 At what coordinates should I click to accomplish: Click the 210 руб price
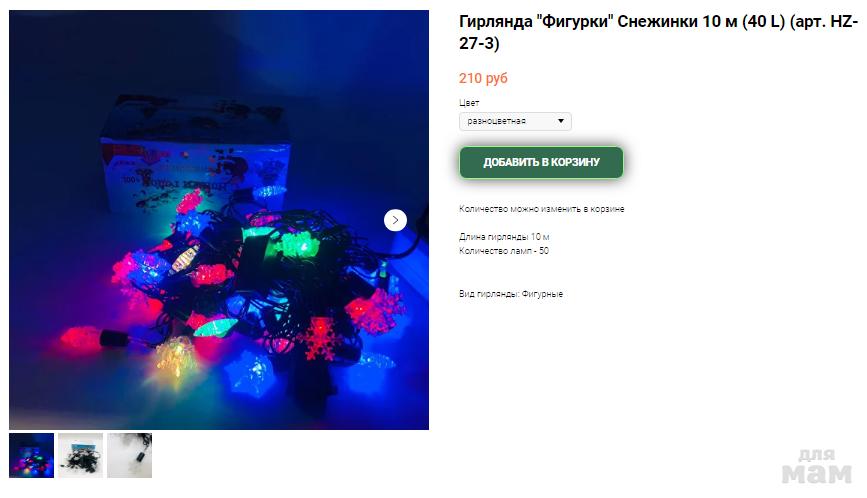(483, 78)
